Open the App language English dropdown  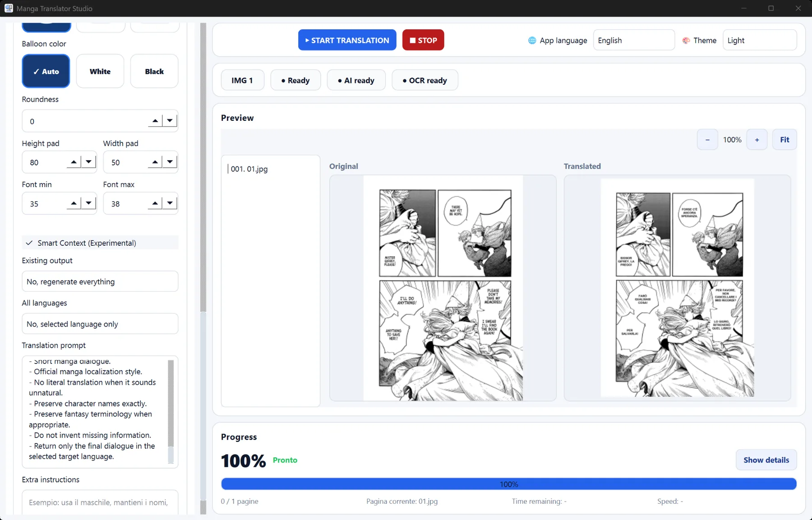coord(634,40)
